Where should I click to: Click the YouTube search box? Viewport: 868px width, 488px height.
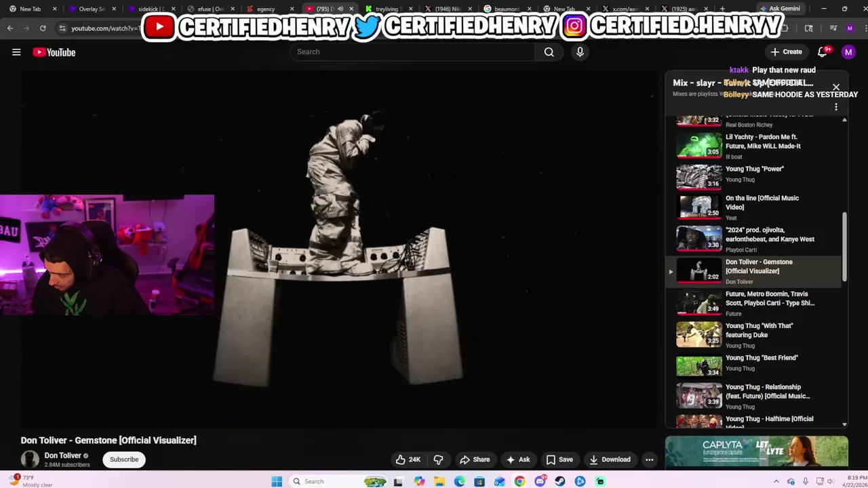point(412,52)
